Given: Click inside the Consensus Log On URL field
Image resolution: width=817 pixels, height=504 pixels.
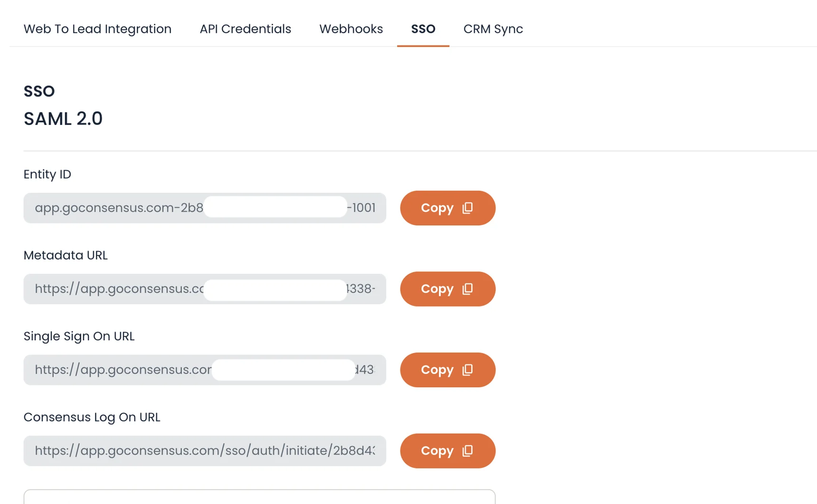Looking at the screenshot, I should [205, 451].
